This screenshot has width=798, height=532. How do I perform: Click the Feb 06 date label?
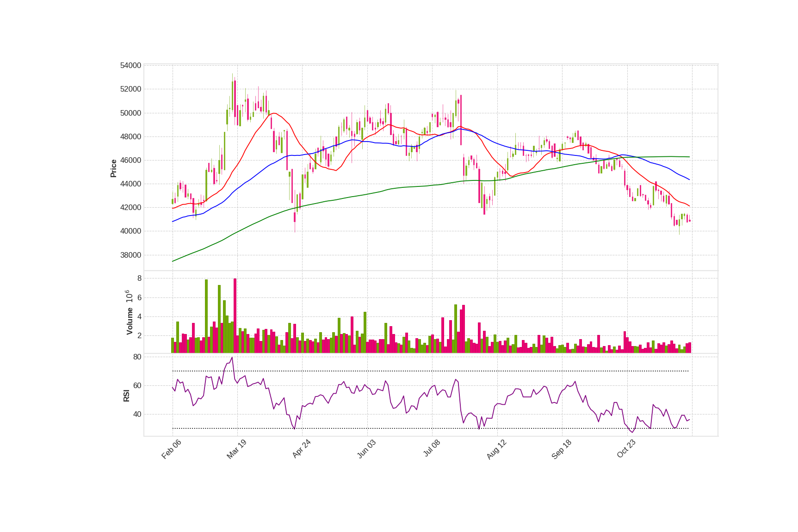tap(171, 449)
